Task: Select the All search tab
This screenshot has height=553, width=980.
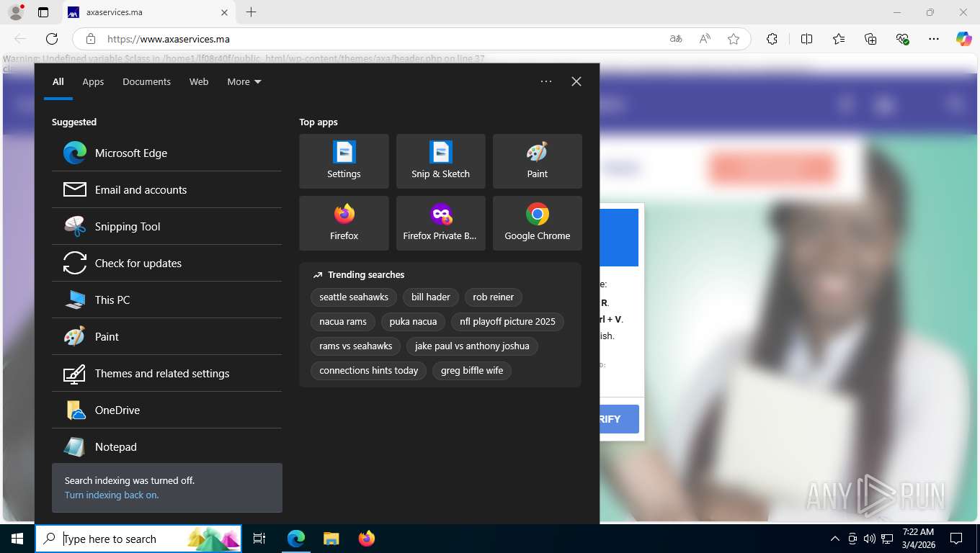Action: [58, 81]
